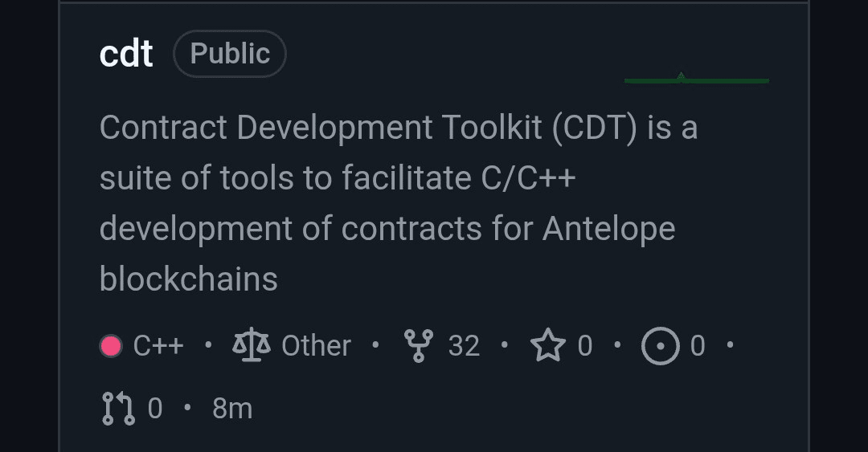
Task: Click the peak in the activity sparkline
Action: [x=681, y=75]
